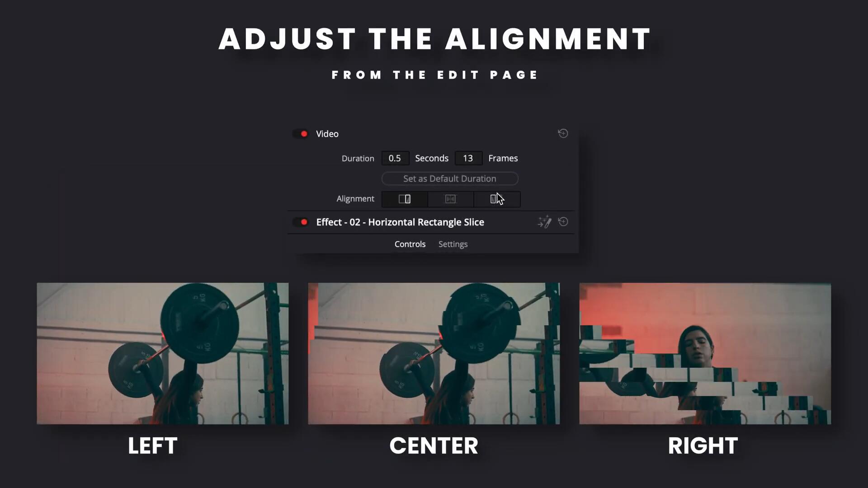Click the Controls tab
This screenshot has height=488, width=868.
tap(410, 244)
